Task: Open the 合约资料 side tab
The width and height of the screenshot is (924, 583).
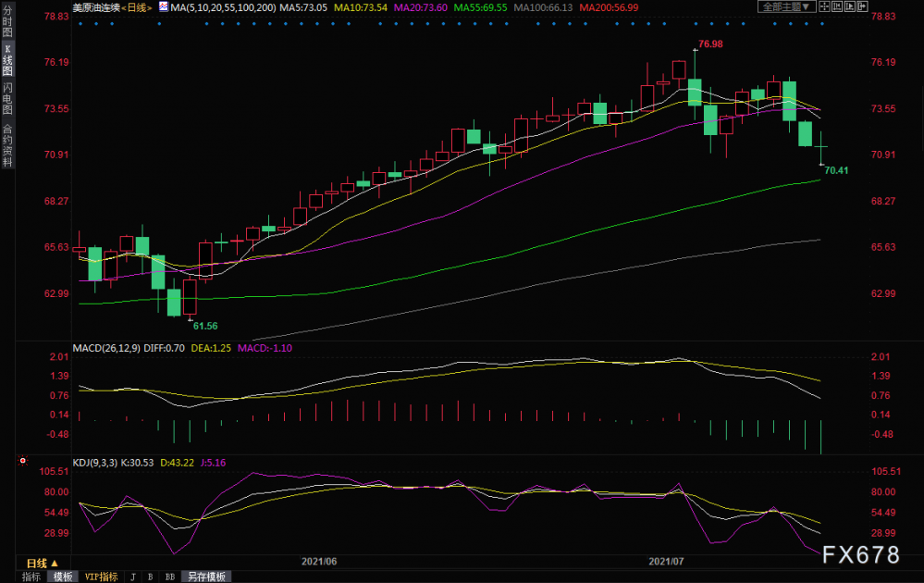Action: pyautogui.click(x=7, y=145)
